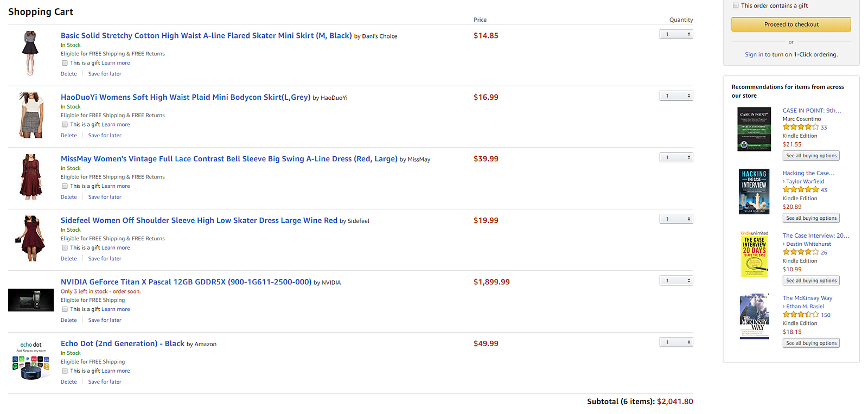Open the plaid bodycon skirt product thumbnail
This screenshot has width=868, height=414.
[31, 115]
